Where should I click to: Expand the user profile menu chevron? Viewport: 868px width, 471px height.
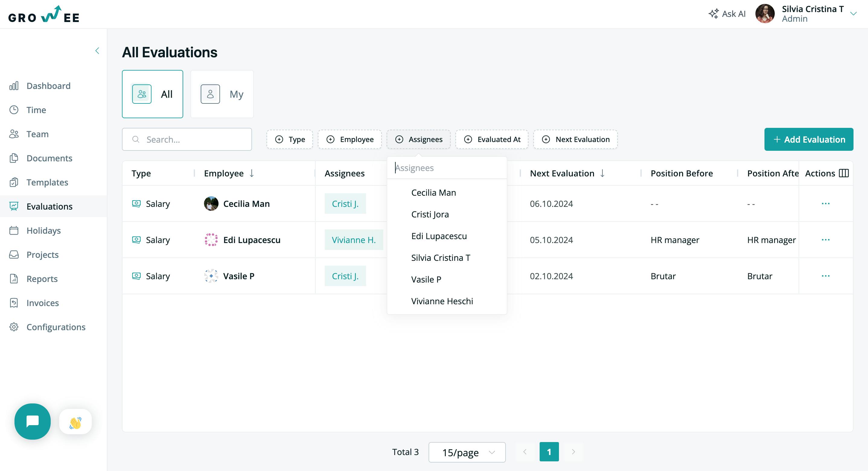[854, 14]
